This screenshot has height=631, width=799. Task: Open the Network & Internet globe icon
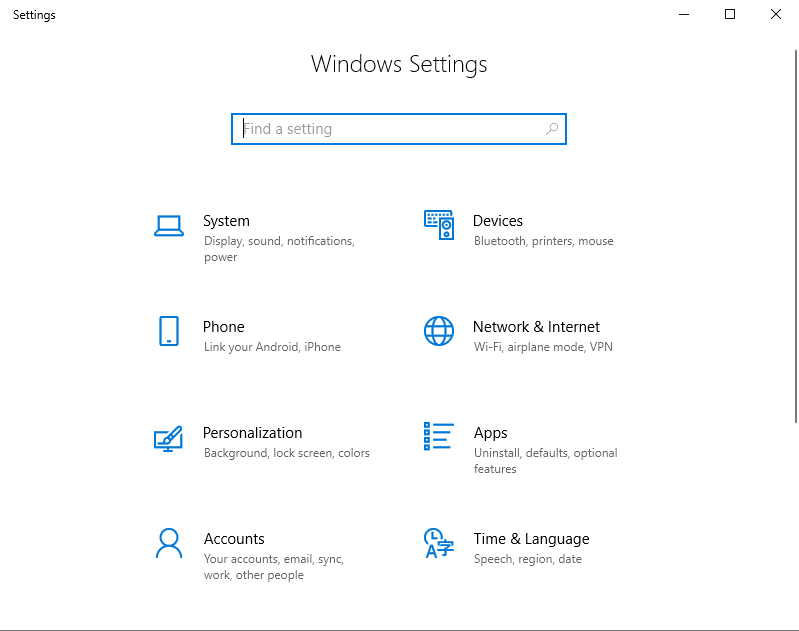coord(439,331)
